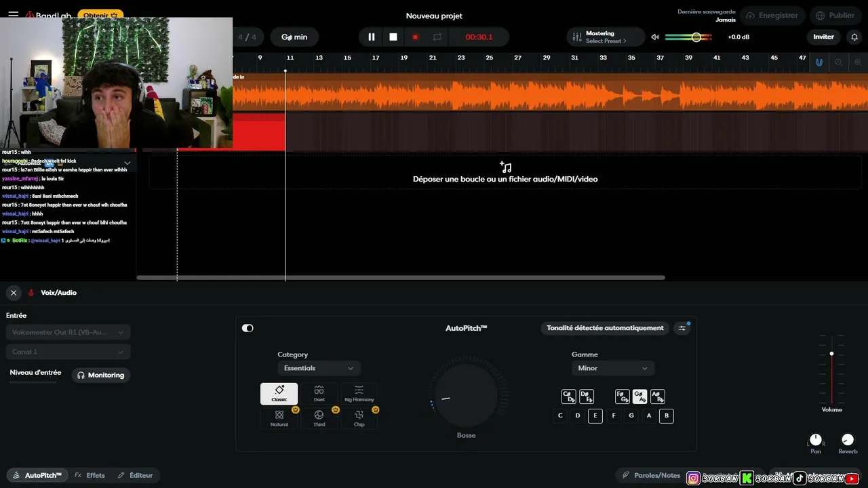This screenshot has width=868, height=488.
Task: Click the Reverb knob
Action: tap(848, 440)
